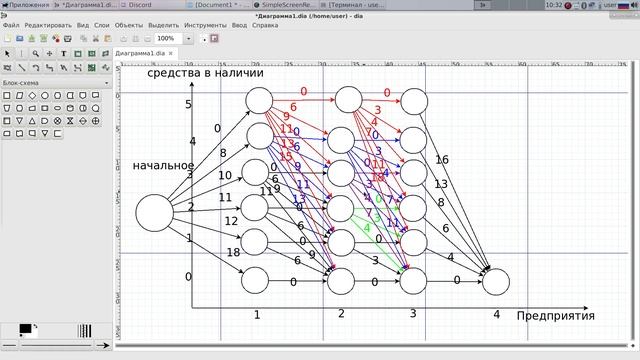The width and height of the screenshot is (640, 360).
Task: Click the Print toolbar icon
Action: coord(68,38)
